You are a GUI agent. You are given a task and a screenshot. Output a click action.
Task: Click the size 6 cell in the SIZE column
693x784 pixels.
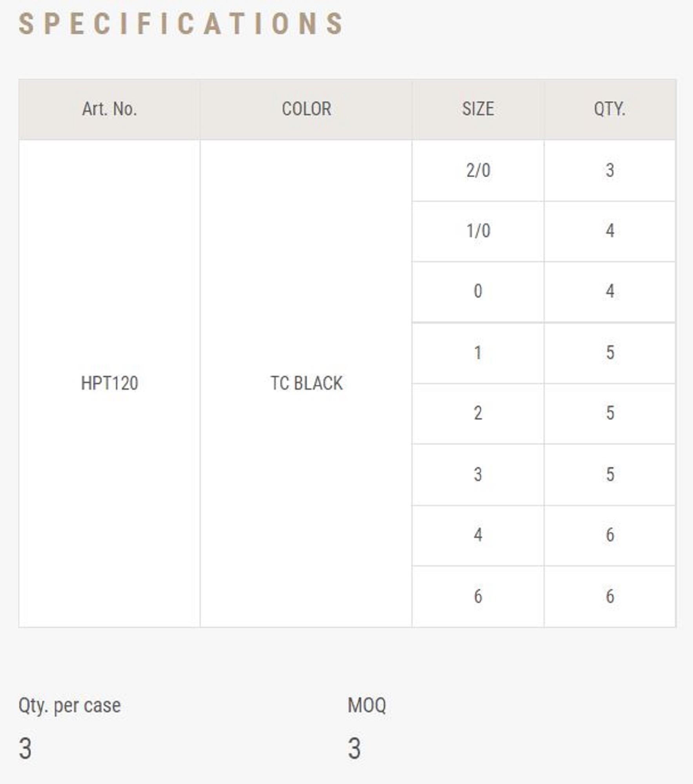[x=478, y=596]
